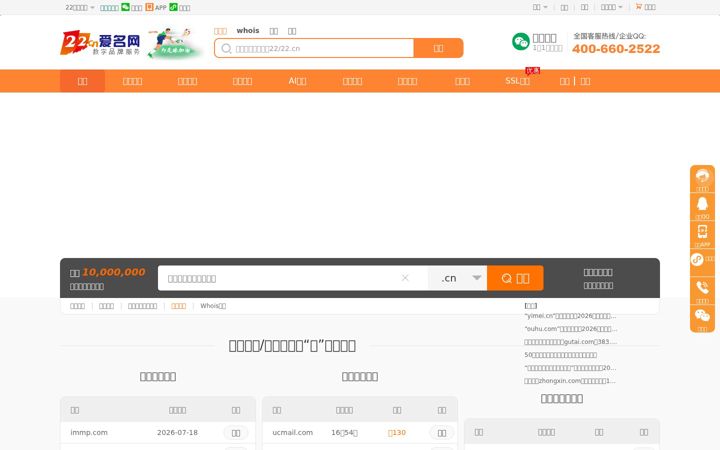Viewport: 720px width, 450px height.
Task: Click the orange APP icon in top bar
Action: pos(149,7)
